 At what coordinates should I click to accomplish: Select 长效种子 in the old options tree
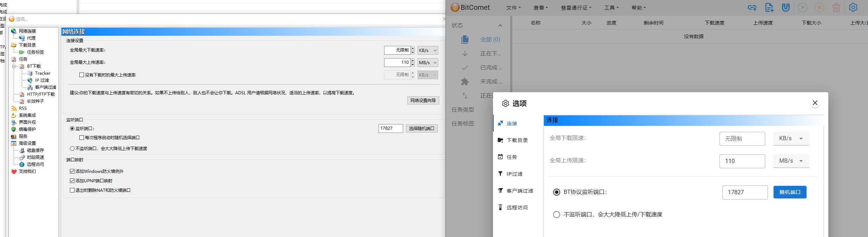click(x=35, y=101)
